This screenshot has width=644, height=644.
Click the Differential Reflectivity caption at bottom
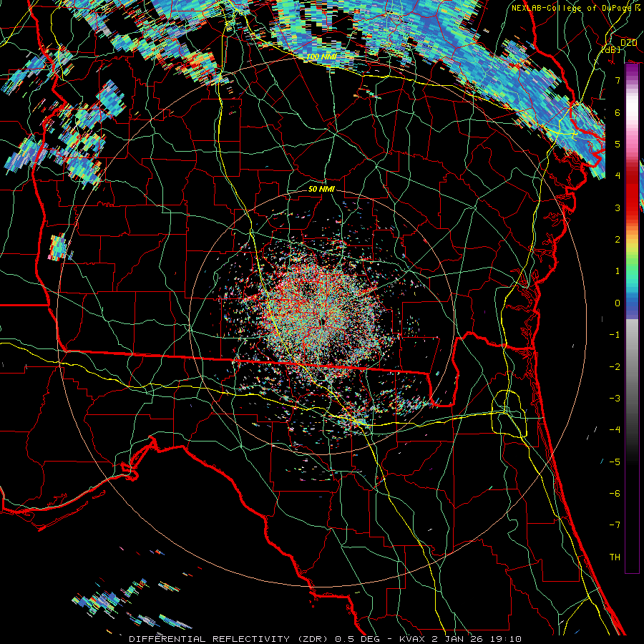[x=325, y=639]
